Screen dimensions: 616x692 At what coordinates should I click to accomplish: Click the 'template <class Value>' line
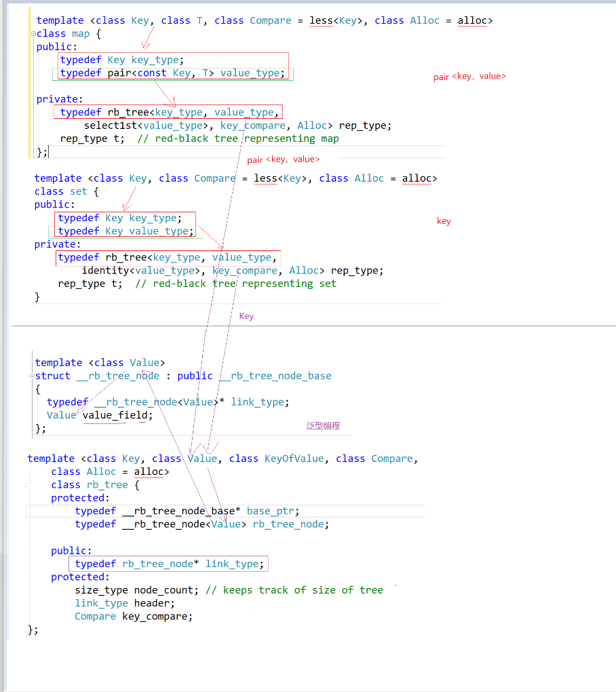point(100,363)
